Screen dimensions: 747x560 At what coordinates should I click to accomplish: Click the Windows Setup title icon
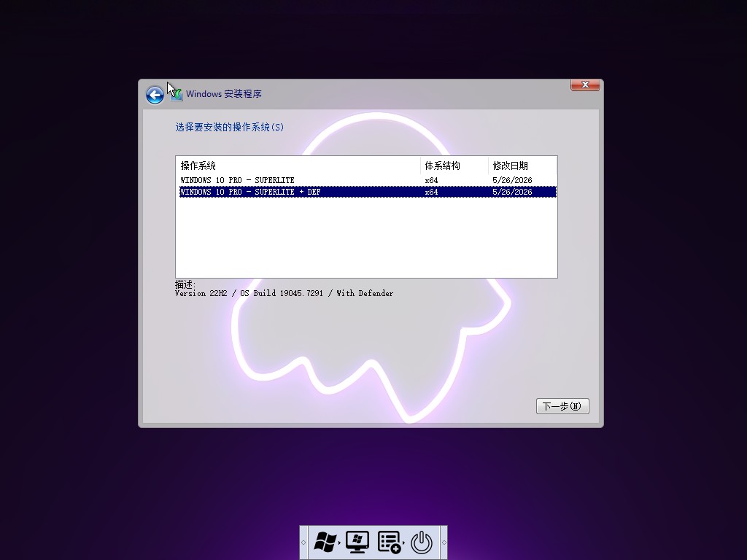[177, 94]
